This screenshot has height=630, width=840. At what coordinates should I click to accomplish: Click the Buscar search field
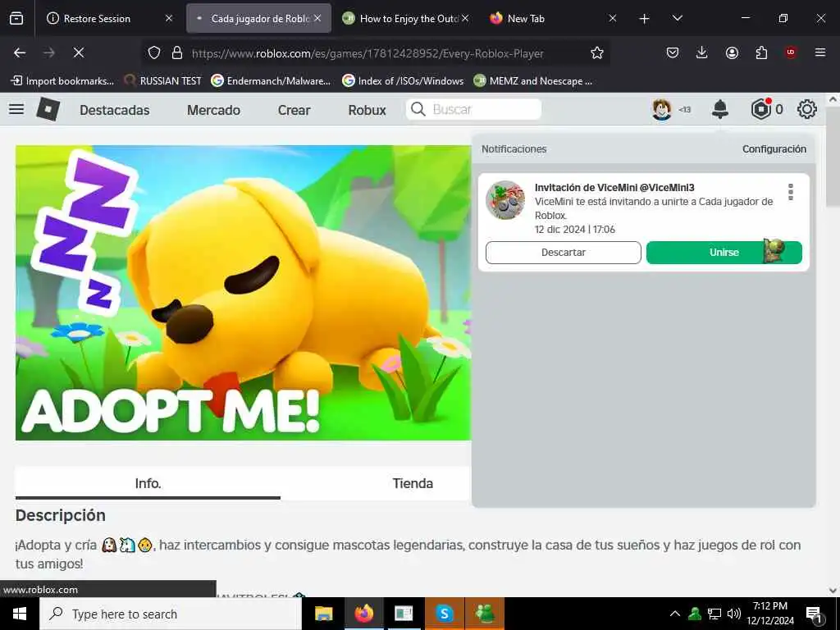[x=473, y=109]
